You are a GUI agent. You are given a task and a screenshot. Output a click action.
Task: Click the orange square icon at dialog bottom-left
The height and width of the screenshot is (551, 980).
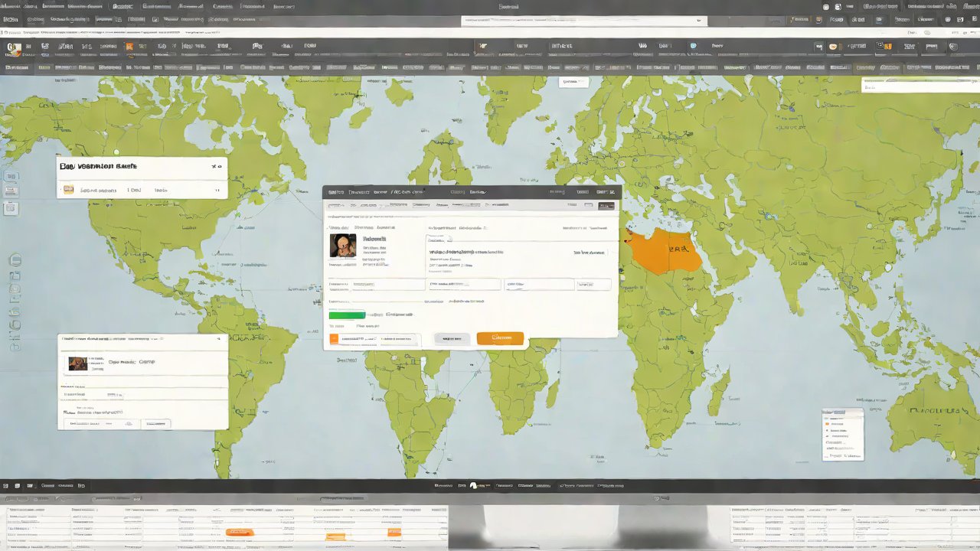point(334,338)
